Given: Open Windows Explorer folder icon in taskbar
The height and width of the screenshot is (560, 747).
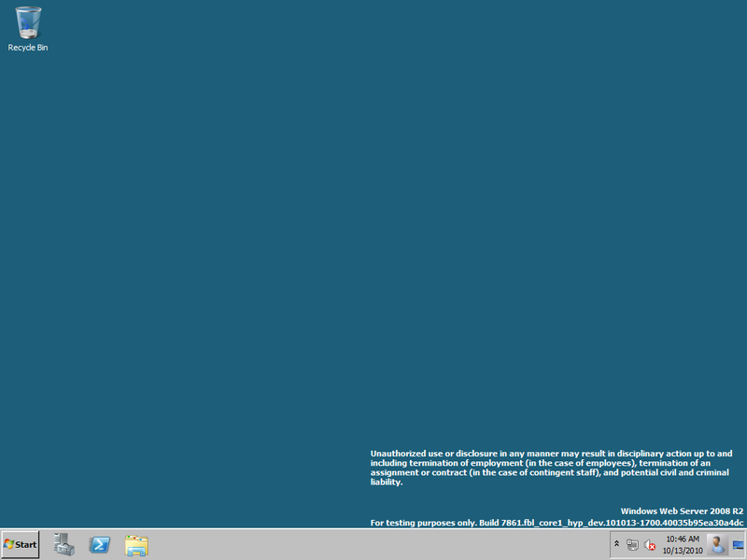Looking at the screenshot, I should coord(136,545).
